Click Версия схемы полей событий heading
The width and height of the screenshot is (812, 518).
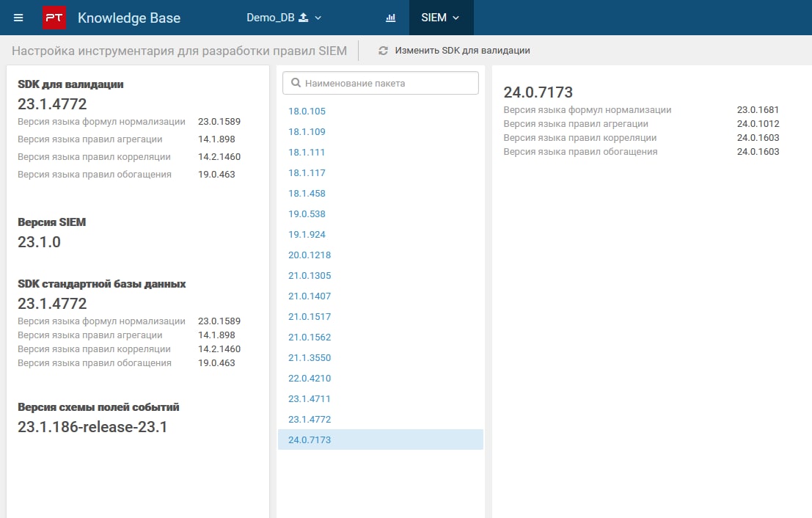pyautogui.click(x=98, y=407)
